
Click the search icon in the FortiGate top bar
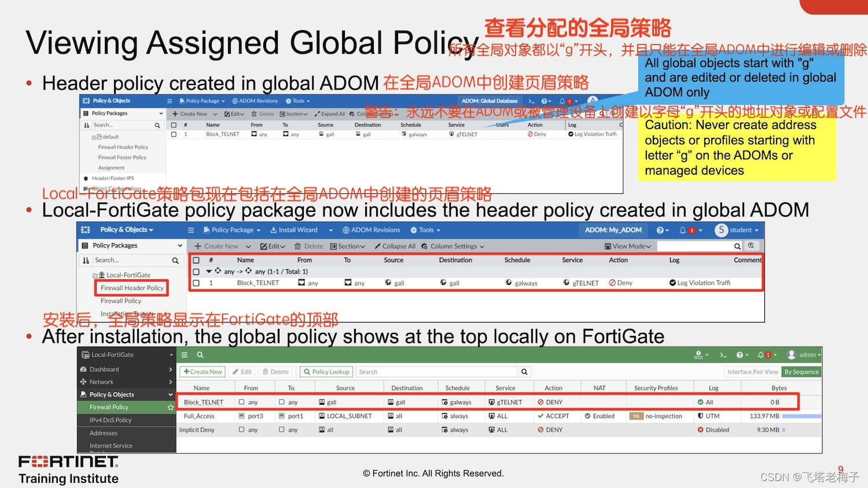point(200,355)
